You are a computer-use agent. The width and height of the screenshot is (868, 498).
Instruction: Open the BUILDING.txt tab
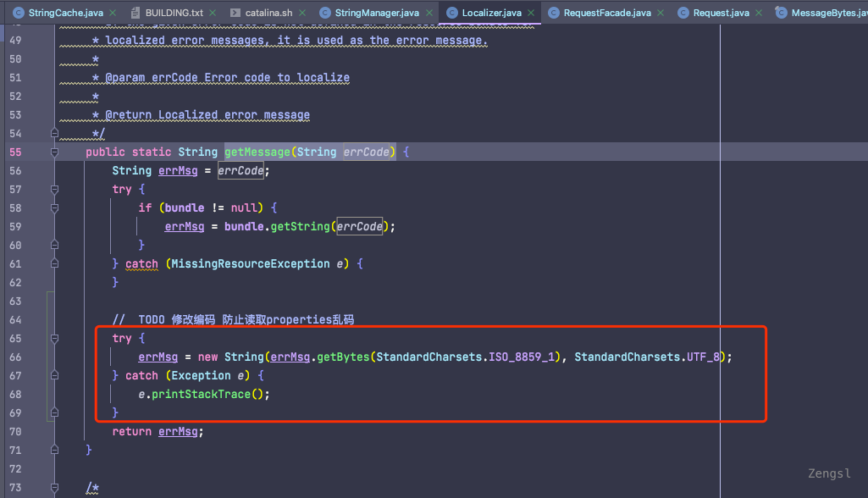tap(173, 14)
